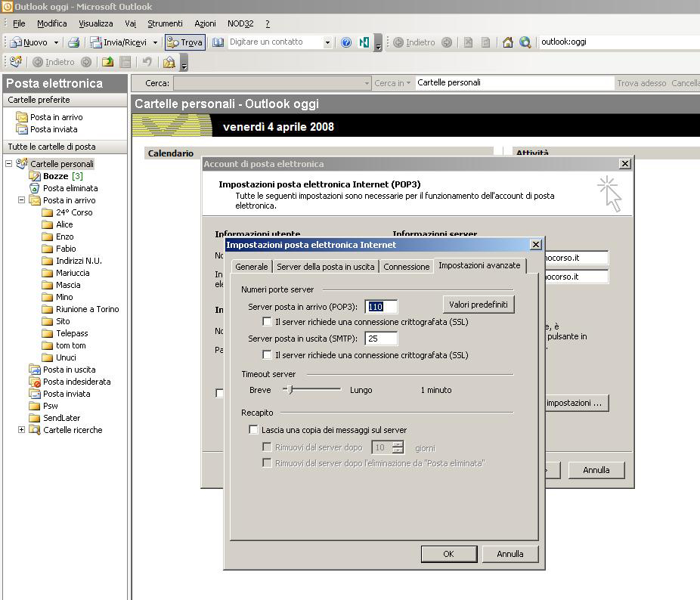
Task: Click Annulla in Account di posta elettronica dialog
Action: [x=596, y=469]
